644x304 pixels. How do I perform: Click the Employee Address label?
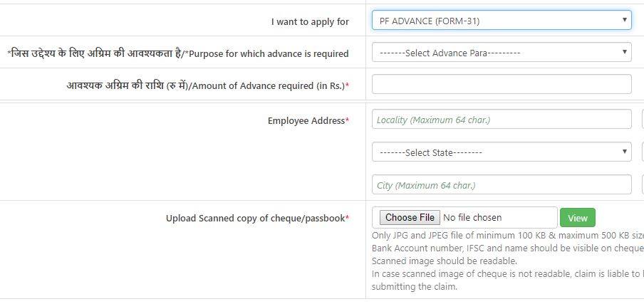pos(308,121)
